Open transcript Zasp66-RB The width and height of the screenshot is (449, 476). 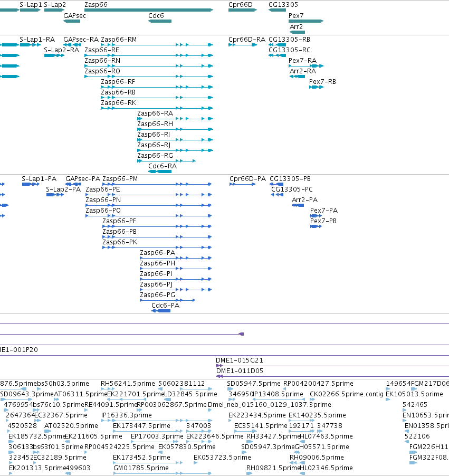point(118,92)
